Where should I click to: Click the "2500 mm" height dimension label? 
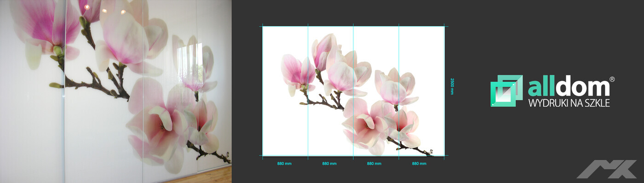click(452, 86)
